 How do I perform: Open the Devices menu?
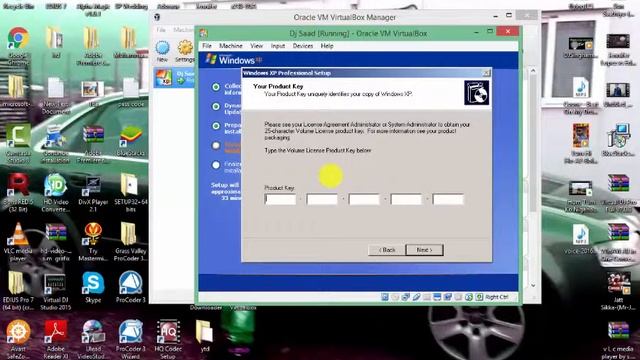coord(302,46)
